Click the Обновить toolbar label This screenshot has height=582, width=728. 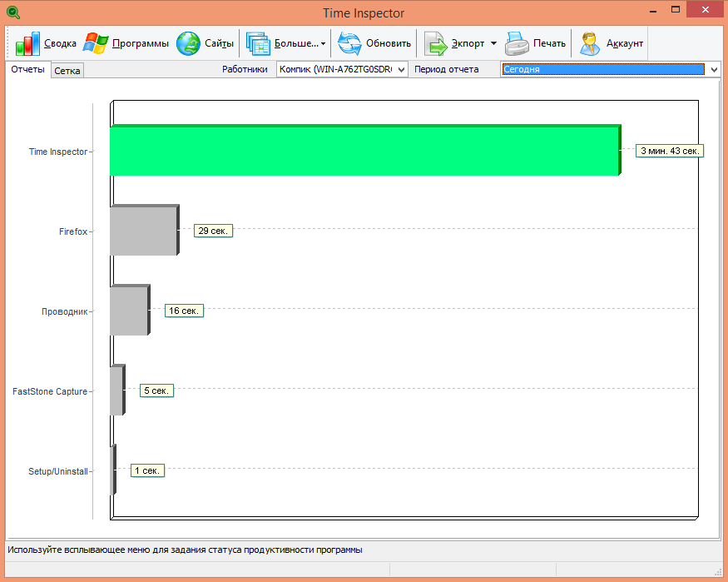click(389, 43)
